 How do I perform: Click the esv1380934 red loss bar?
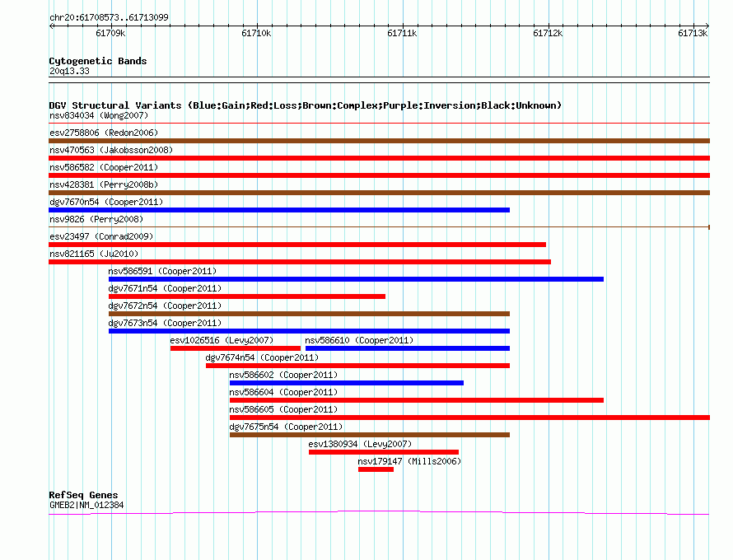384,452
